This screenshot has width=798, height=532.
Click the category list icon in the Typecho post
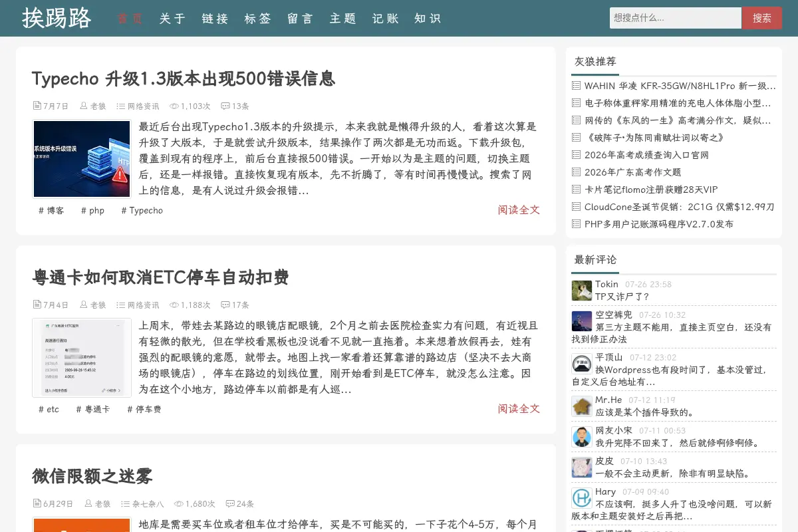click(120, 106)
